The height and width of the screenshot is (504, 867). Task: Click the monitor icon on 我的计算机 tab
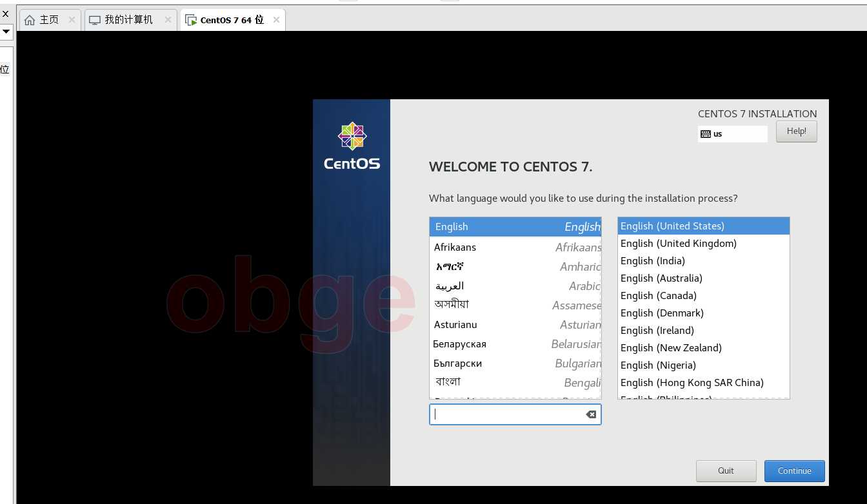[95, 20]
